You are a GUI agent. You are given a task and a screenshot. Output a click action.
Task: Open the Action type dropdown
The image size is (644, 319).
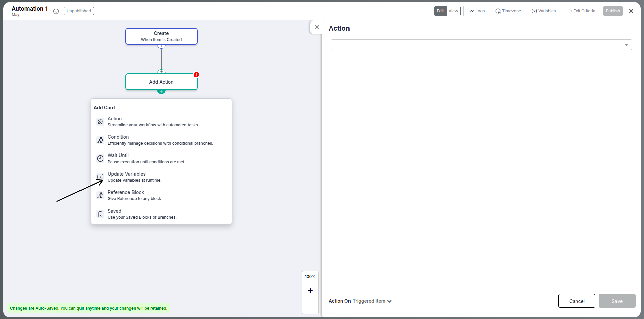(481, 45)
